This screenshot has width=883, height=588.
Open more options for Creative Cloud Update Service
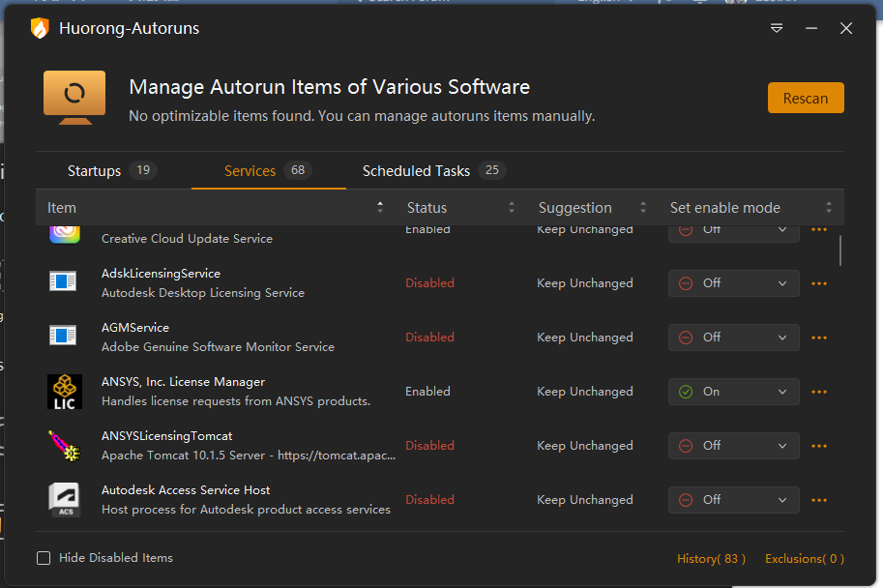tap(819, 229)
